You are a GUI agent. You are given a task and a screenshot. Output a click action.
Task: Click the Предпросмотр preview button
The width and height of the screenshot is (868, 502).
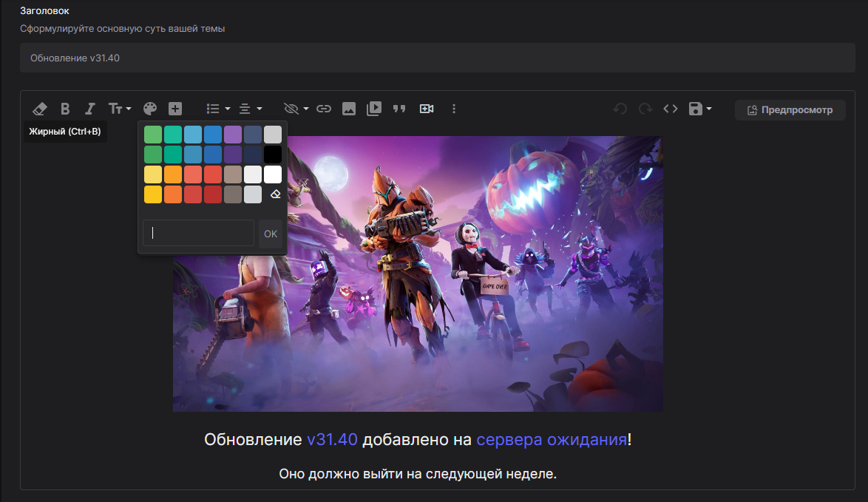point(790,110)
